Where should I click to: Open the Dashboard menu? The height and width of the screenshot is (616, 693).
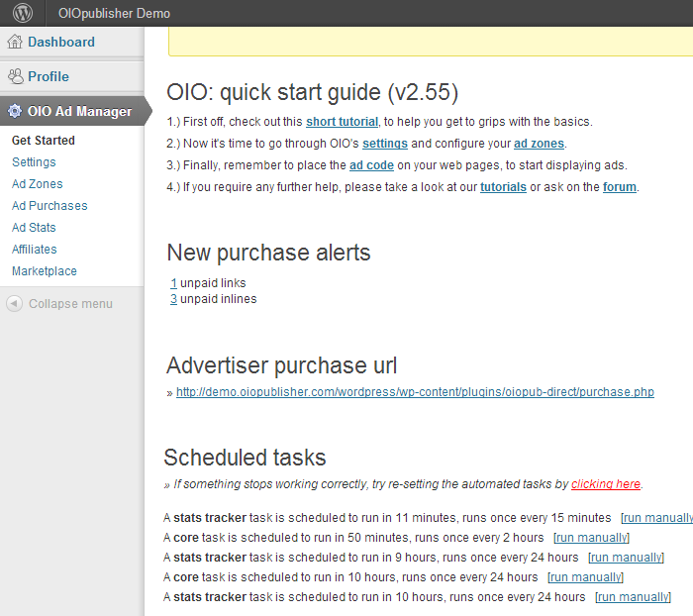pyautogui.click(x=61, y=42)
